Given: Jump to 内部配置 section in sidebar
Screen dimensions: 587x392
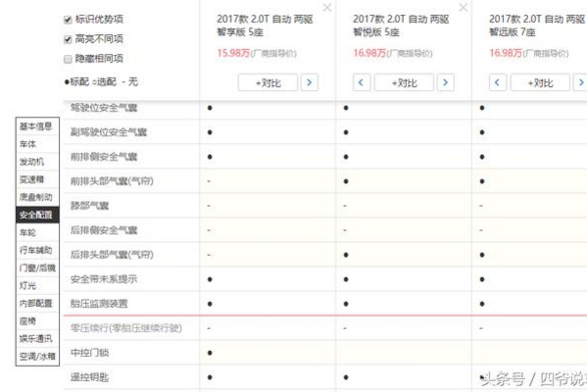Looking at the screenshot, I should click(x=37, y=303).
